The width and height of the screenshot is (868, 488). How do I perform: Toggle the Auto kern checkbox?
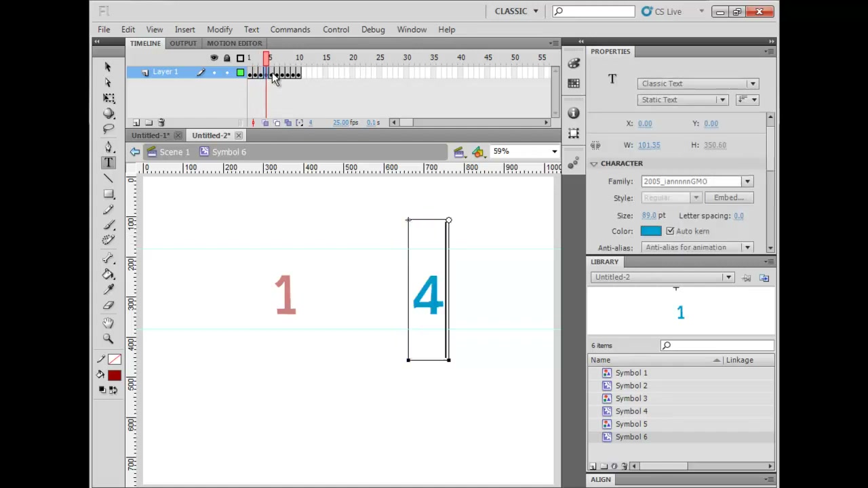click(x=670, y=231)
